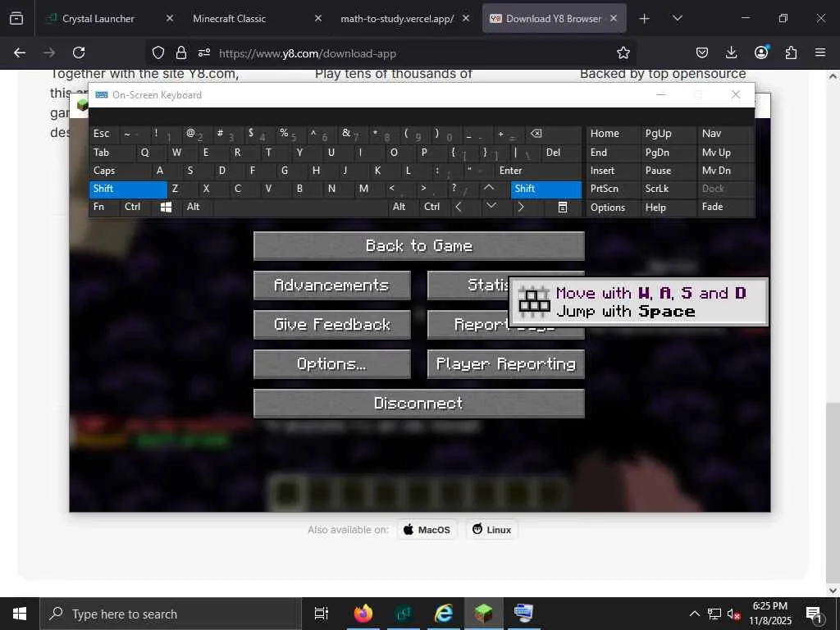This screenshot has height=630, width=840.
Task: Open keyboard Options key
Action: click(x=613, y=208)
